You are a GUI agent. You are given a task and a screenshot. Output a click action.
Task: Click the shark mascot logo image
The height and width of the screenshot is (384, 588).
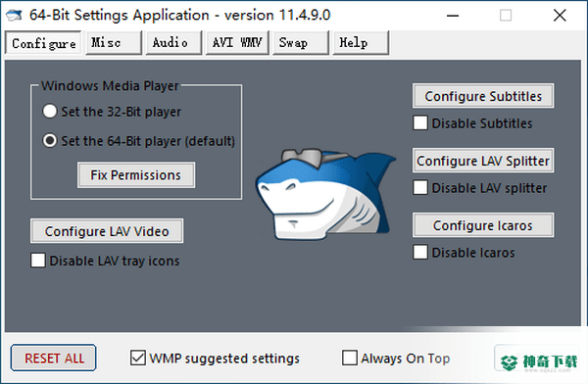coord(325,194)
